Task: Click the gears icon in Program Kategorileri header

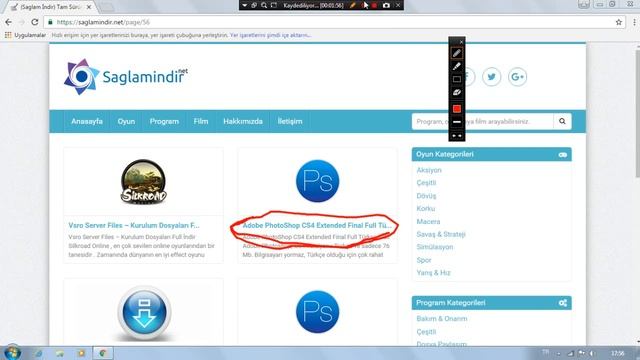Action: coord(563,303)
